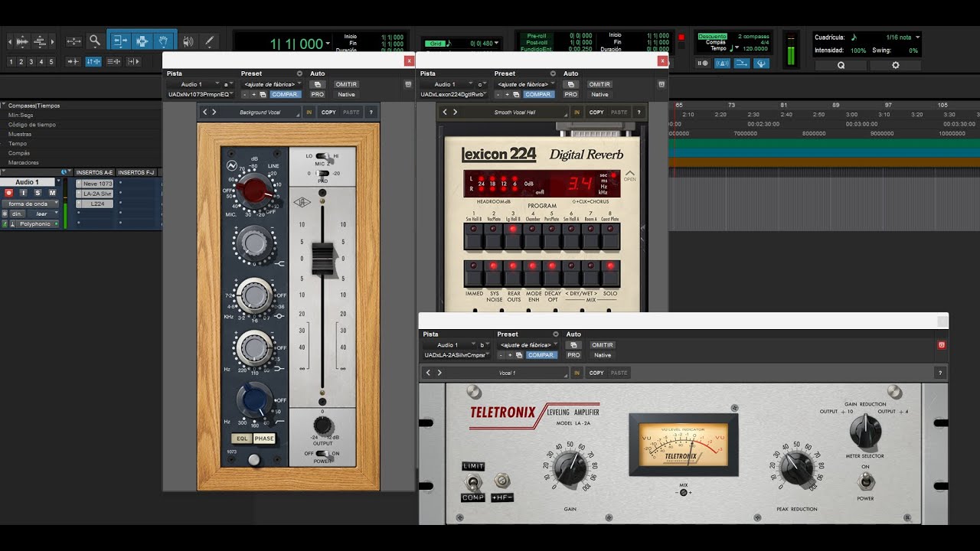The height and width of the screenshot is (551, 980).
Task: Click next preset arrow in Lexicon window
Action: 455,112
